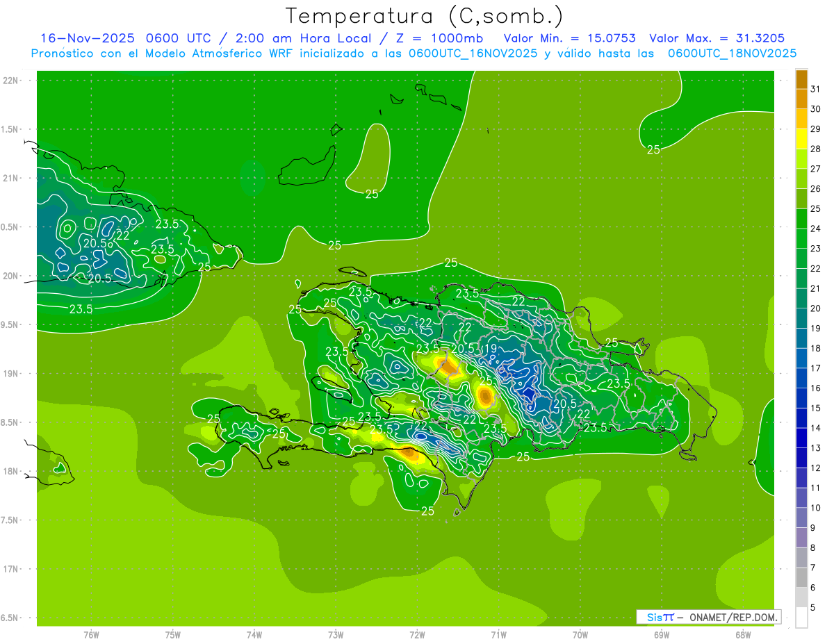
Task: Click the "76W" longitude axis label
Action: click(91, 635)
